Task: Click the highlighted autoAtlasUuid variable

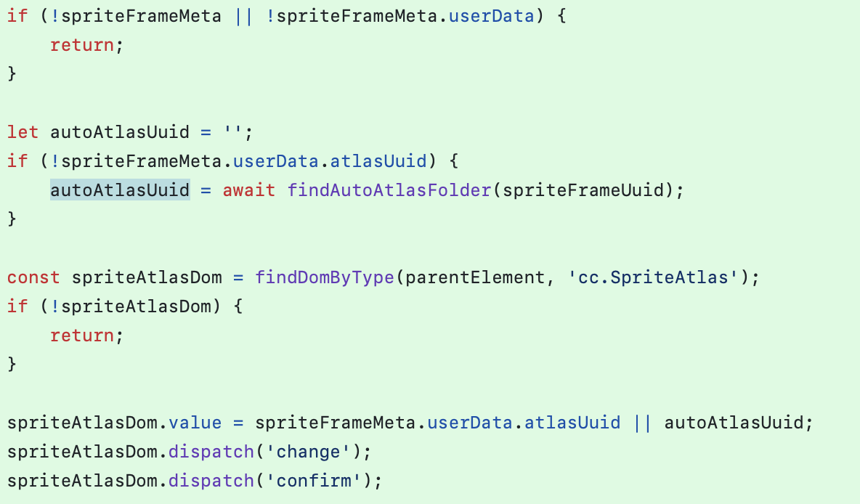Action: [120, 190]
